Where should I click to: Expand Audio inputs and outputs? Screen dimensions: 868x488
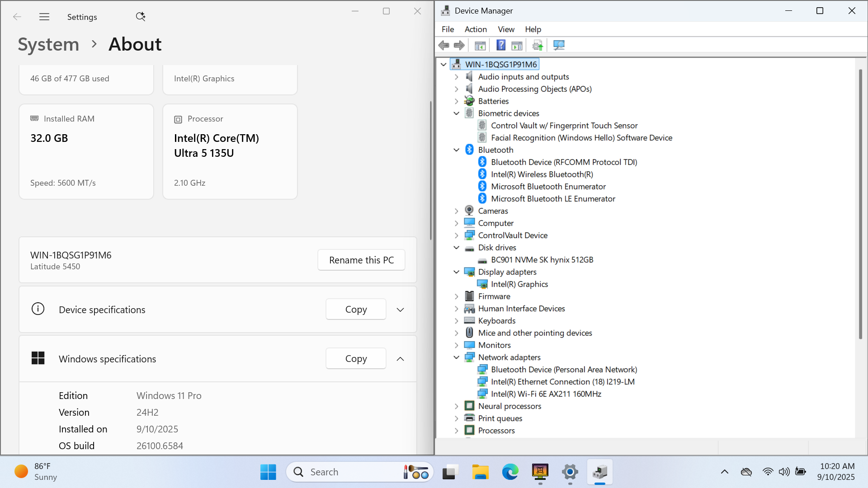457,77
